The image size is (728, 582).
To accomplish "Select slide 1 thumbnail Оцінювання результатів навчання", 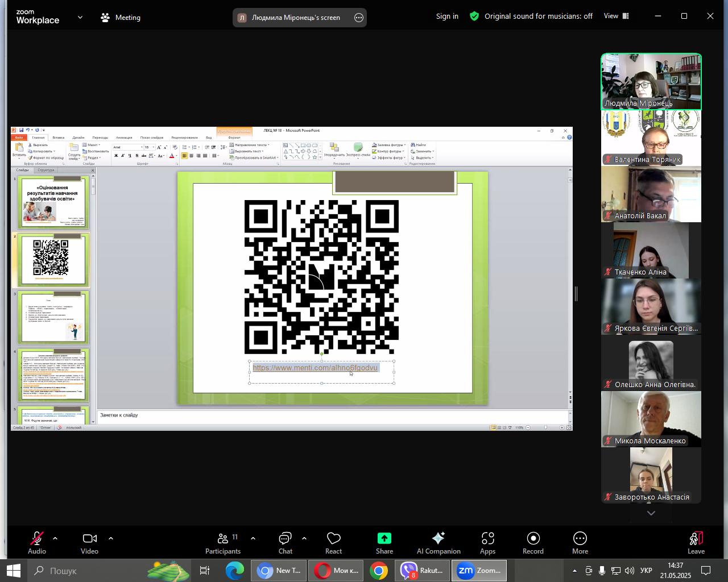I will pyautogui.click(x=53, y=202).
